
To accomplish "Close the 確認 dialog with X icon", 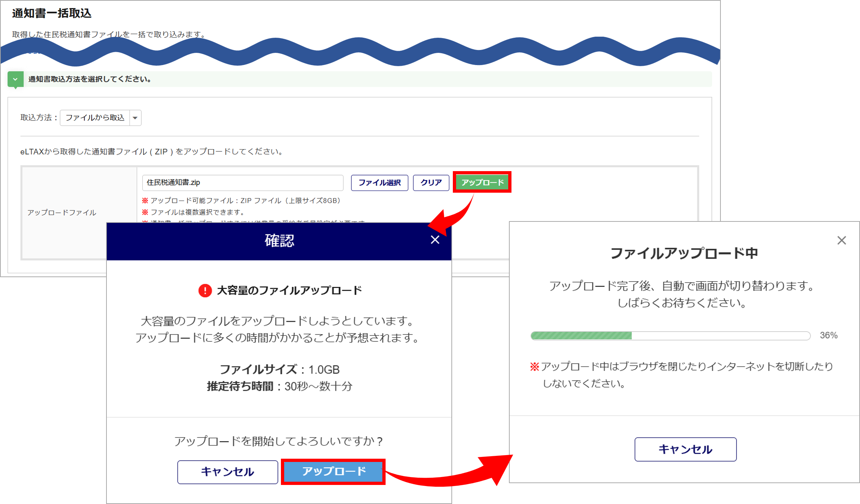I will coord(435,240).
